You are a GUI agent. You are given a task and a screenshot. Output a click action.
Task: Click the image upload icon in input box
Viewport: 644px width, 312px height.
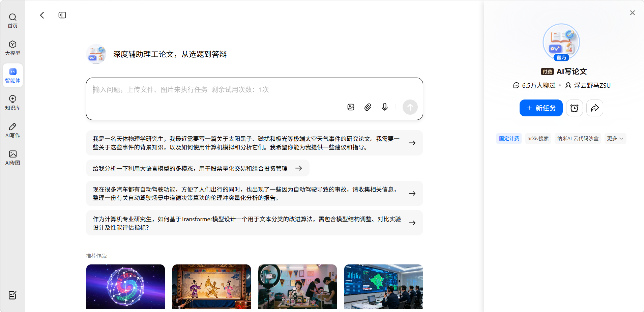(351, 107)
